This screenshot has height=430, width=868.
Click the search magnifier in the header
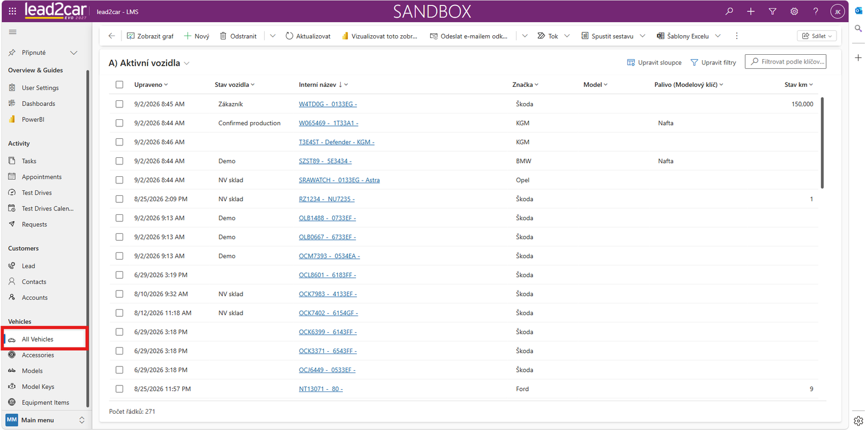pos(729,11)
